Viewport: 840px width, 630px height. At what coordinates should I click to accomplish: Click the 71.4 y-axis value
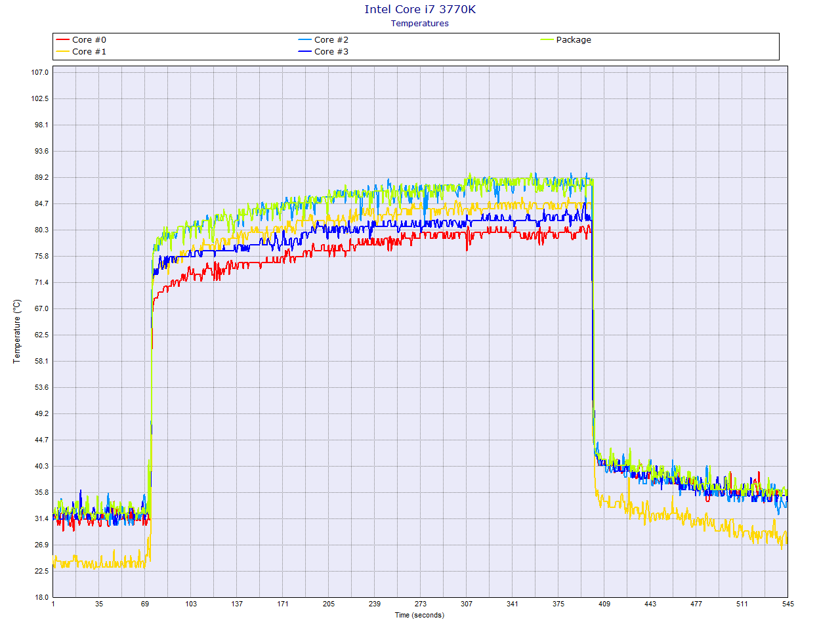click(x=42, y=282)
